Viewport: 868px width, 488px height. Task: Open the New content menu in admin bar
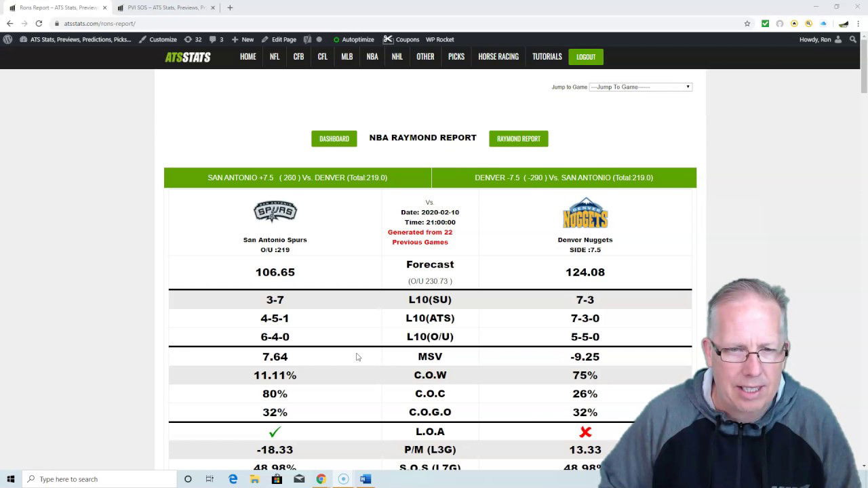242,39
